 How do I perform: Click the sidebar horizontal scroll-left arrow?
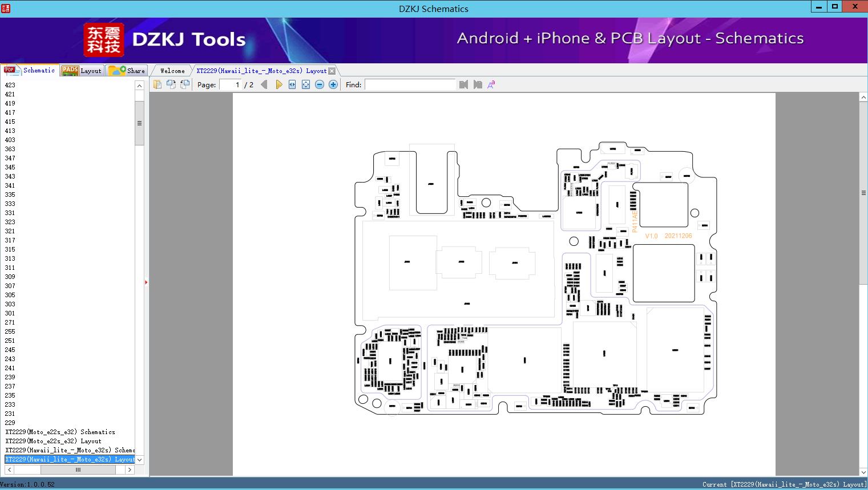(9, 470)
